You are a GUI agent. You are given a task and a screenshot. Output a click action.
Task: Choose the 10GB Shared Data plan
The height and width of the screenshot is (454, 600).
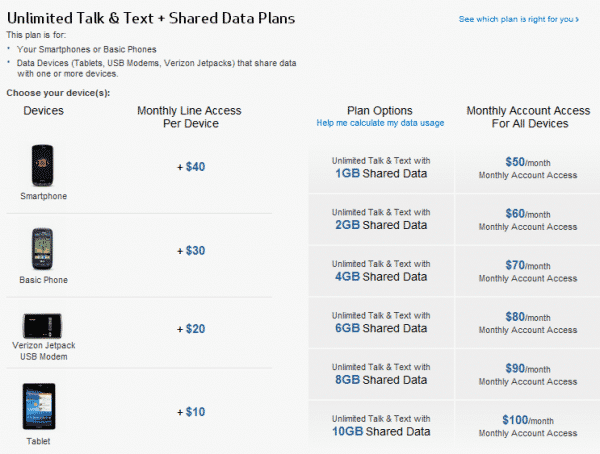[381, 426]
